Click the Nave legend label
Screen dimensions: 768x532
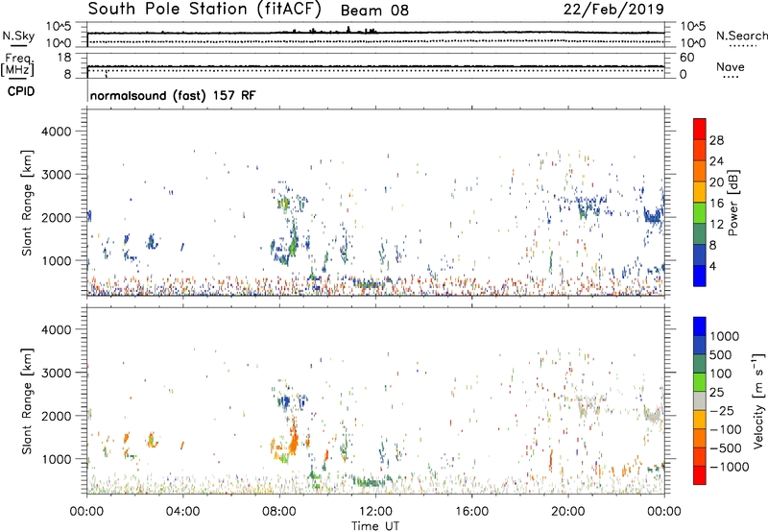click(x=731, y=66)
